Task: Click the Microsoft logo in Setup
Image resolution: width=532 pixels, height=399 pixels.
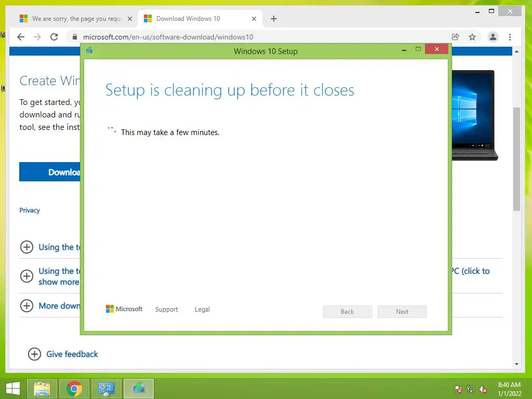Action: [124, 309]
